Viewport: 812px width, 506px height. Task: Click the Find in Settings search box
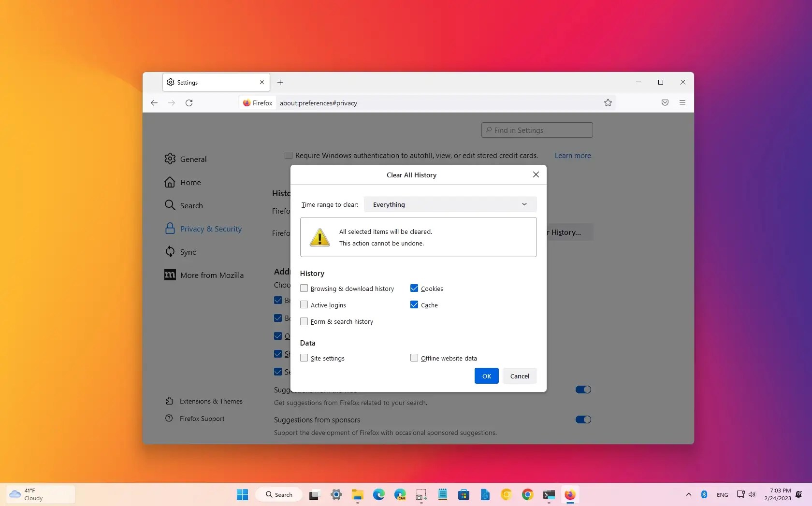(536, 130)
